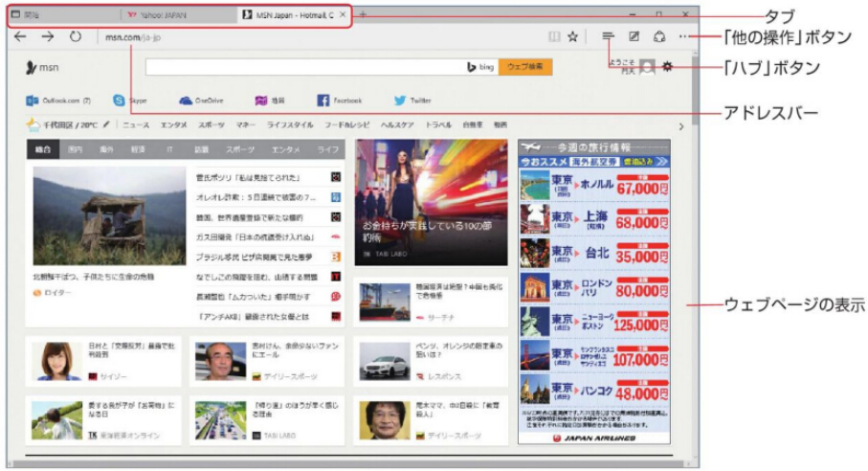Image resolution: width=868 pixels, height=471 pixels.
Task: Open the Facebook shortcut
Action: pyautogui.click(x=340, y=101)
